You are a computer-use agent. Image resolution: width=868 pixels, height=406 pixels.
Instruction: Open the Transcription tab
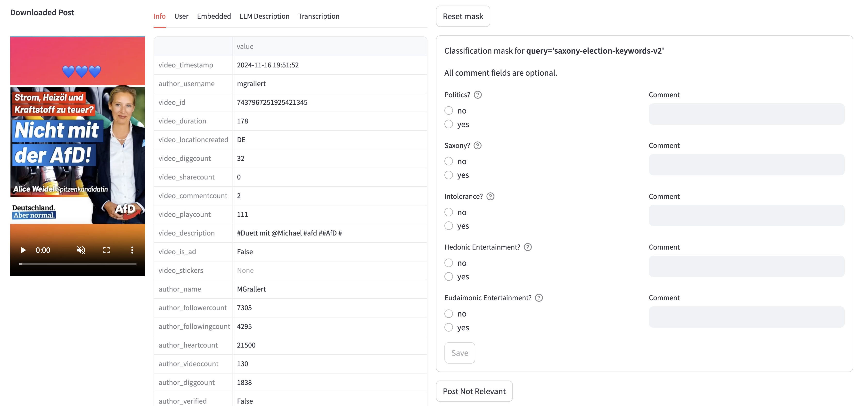[319, 16]
